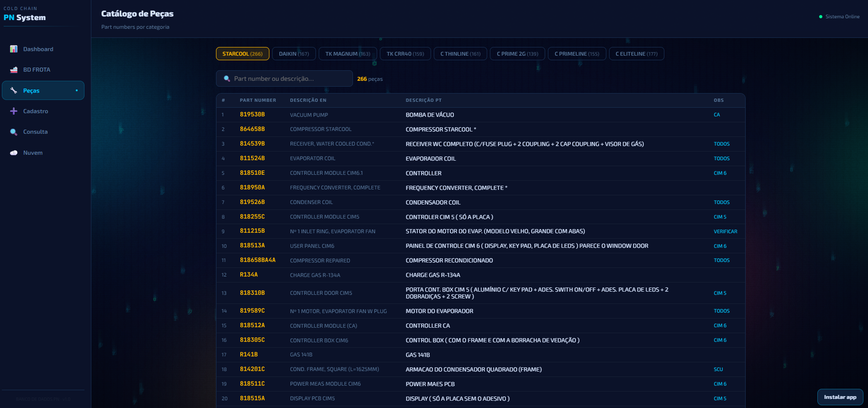
Task: Open the C ELITELINE category tab
Action: [x=636, y=54]
